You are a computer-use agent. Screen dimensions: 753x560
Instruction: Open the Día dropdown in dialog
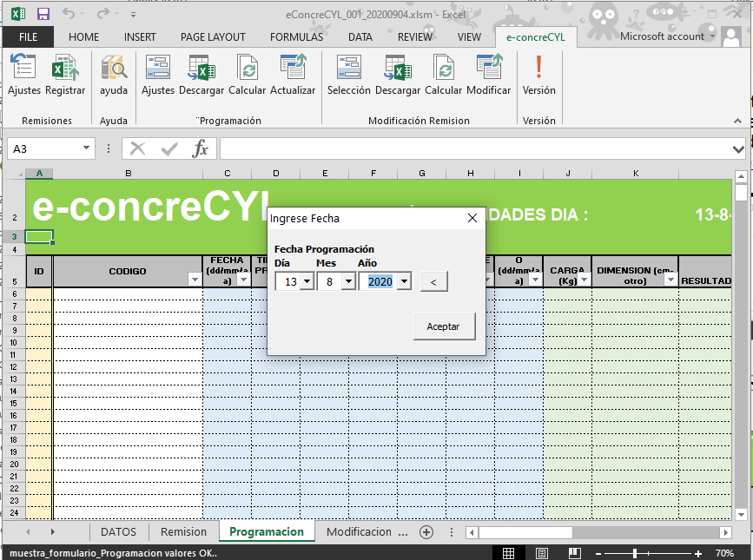click(x=307, y=282)
